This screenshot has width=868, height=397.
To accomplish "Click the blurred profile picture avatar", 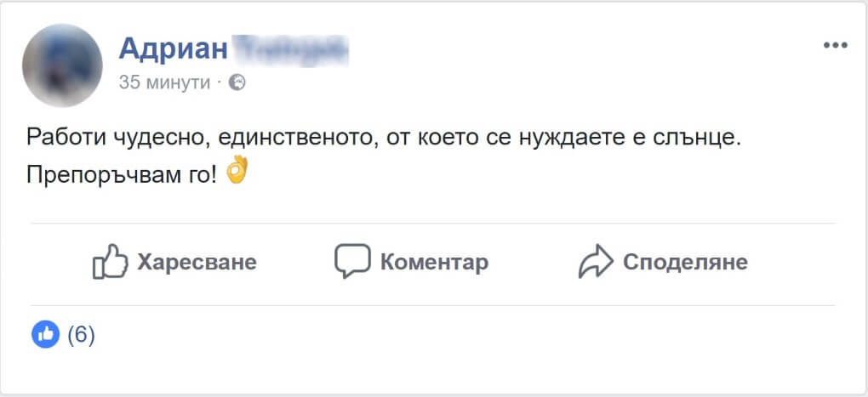I will click(62, 65).
